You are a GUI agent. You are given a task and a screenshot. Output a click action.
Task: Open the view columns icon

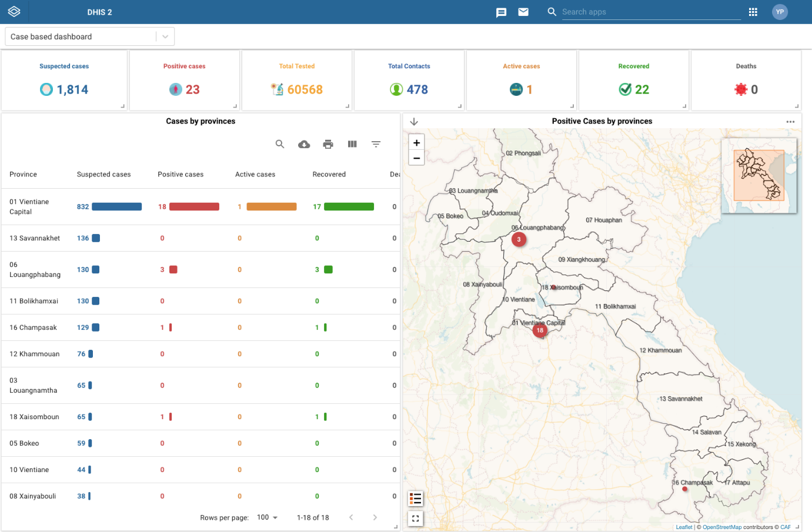352,144
